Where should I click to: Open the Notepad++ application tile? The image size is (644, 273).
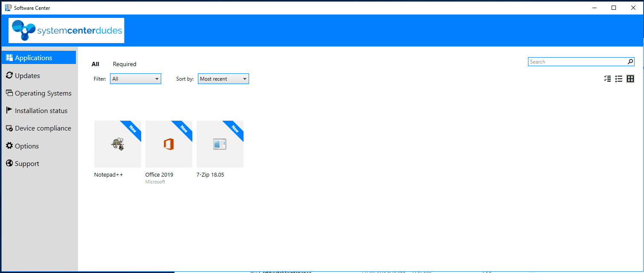(118, 144)
